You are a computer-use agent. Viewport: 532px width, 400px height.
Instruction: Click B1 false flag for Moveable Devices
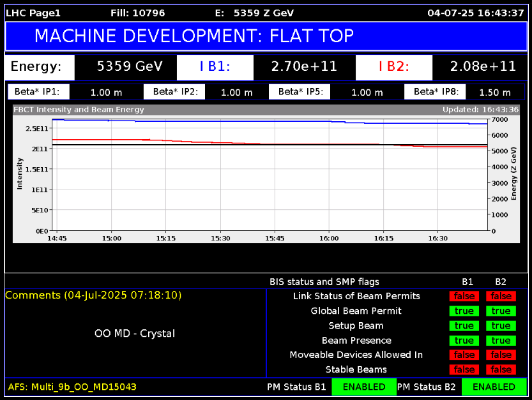click(x=464, y=355)
